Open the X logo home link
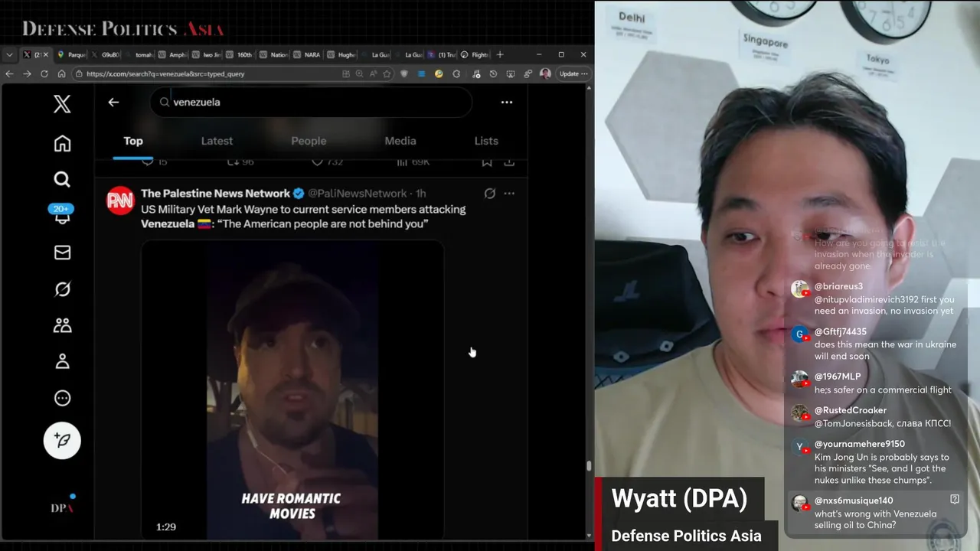The height and width of the screenshot is (551, 980). (x=62, y=104)
